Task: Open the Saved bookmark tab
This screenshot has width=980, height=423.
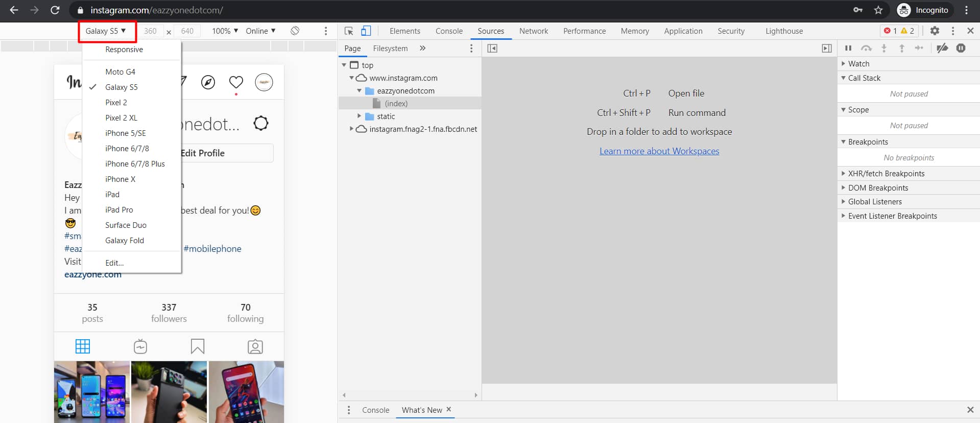Action: click(x=198, y=346)
